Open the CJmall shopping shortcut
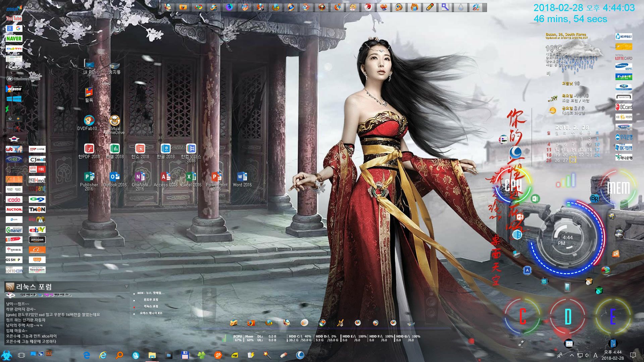644x362 pixels. point(37,159)
